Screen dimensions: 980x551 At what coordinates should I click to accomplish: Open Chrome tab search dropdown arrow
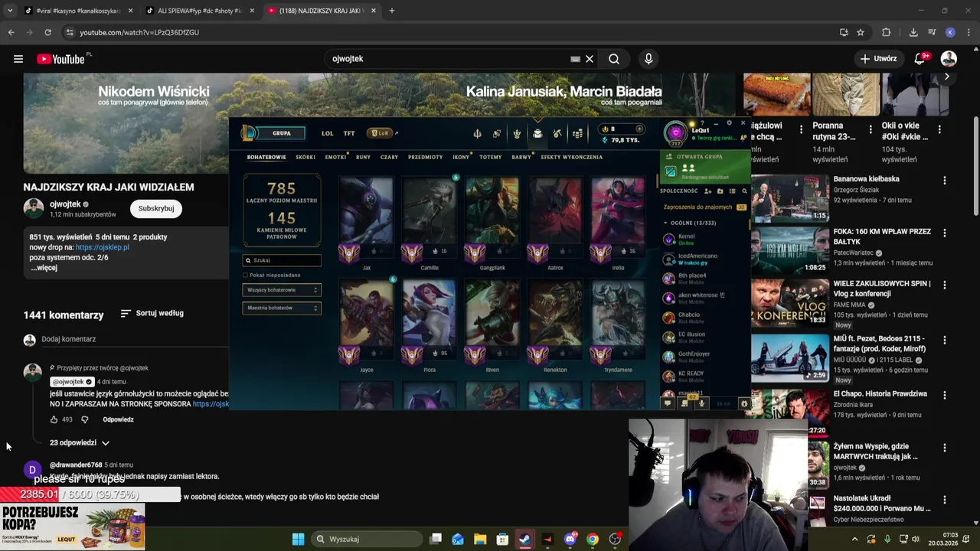tap(10, 11)
